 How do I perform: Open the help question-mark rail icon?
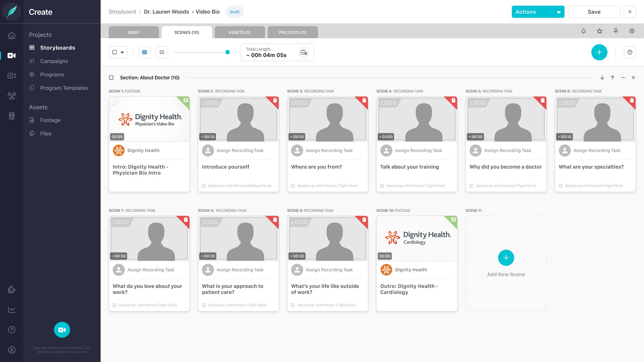click(12, 330)
